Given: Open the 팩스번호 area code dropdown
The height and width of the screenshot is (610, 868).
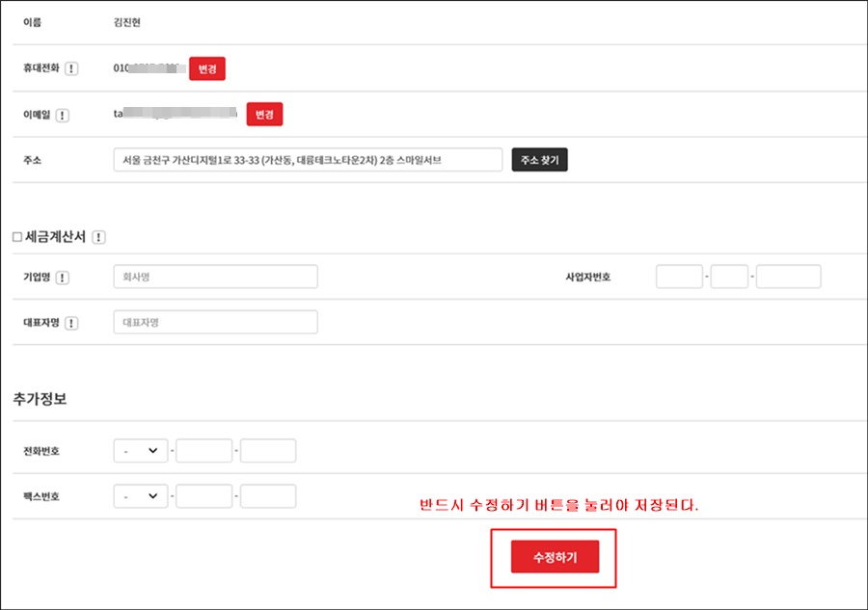Looking at the screenshot, I should coord(141,496).
